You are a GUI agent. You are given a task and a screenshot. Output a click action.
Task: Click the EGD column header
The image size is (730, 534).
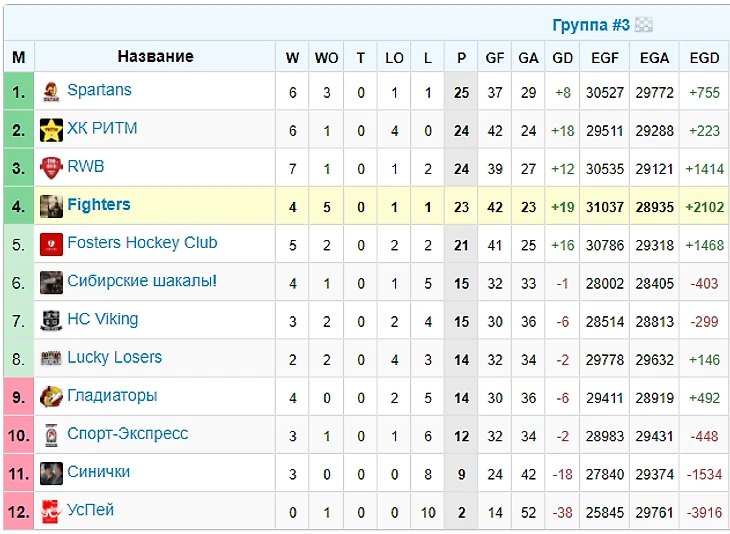pos(704,58)
